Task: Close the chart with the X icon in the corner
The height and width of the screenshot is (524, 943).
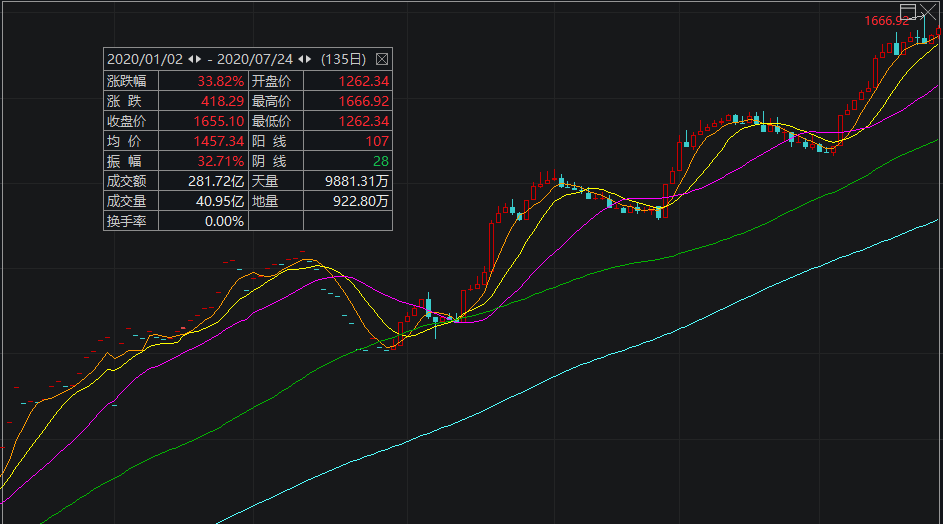Action: (928, 11)
